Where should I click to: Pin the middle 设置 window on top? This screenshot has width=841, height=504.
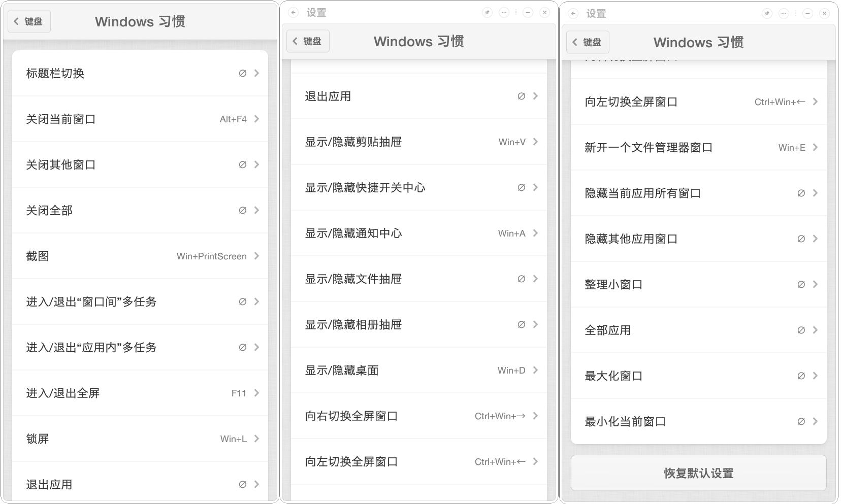click(x=488, y=12)
